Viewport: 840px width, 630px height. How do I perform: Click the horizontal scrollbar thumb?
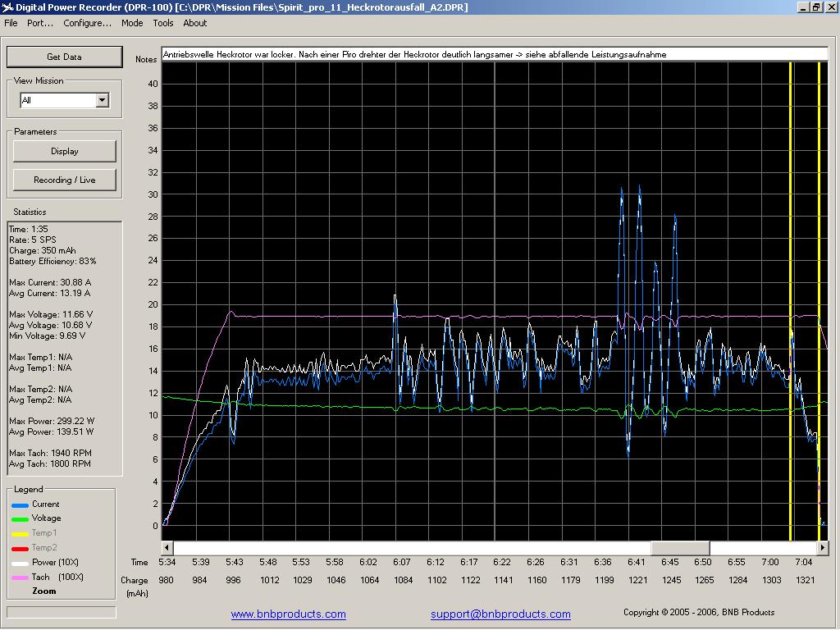680,547
